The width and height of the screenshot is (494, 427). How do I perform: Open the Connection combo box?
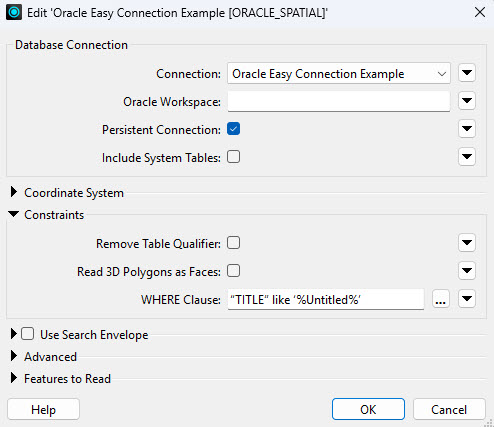tap(339, 73)
